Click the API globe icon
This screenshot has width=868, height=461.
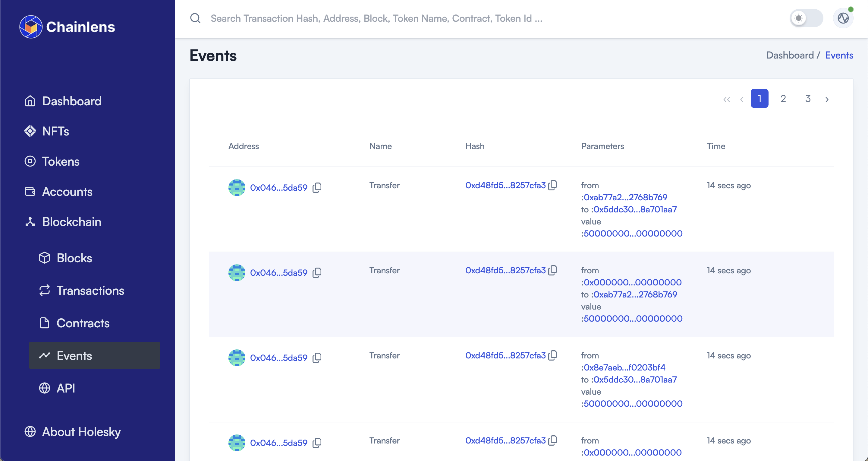45,388
